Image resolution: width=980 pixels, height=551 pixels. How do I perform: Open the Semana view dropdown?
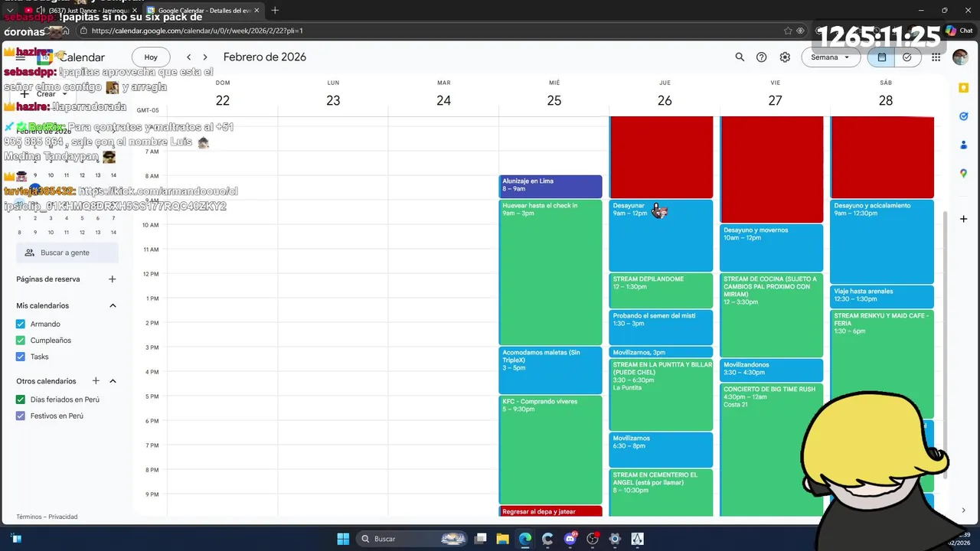[x=831, y=57]
